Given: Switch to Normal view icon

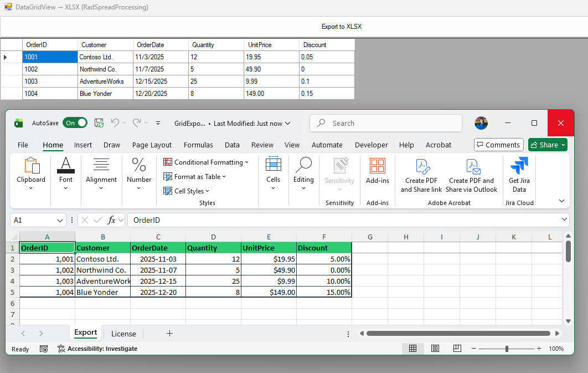Looking at the screenshot, I should pyautogui.click(x=412, y=349).
